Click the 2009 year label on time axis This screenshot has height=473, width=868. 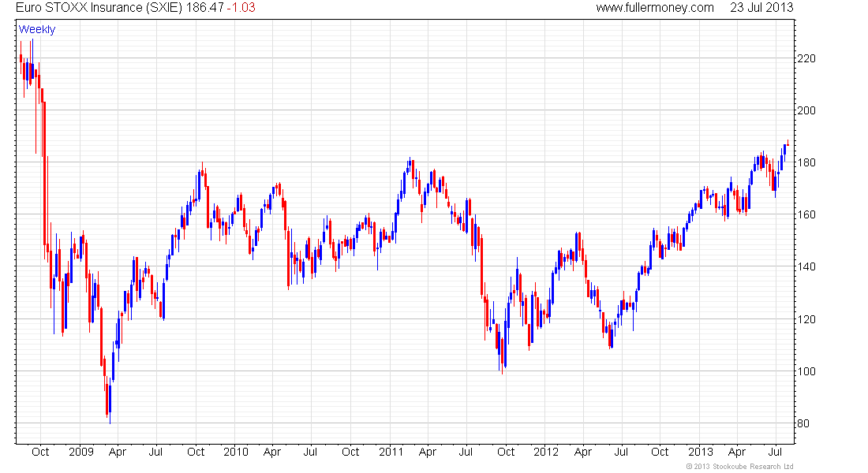coord(80,452)
